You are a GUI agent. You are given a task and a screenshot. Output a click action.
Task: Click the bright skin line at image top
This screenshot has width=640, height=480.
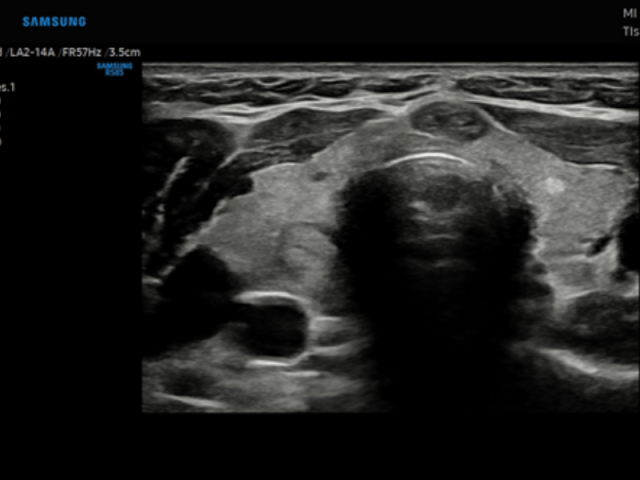(390, 70)
